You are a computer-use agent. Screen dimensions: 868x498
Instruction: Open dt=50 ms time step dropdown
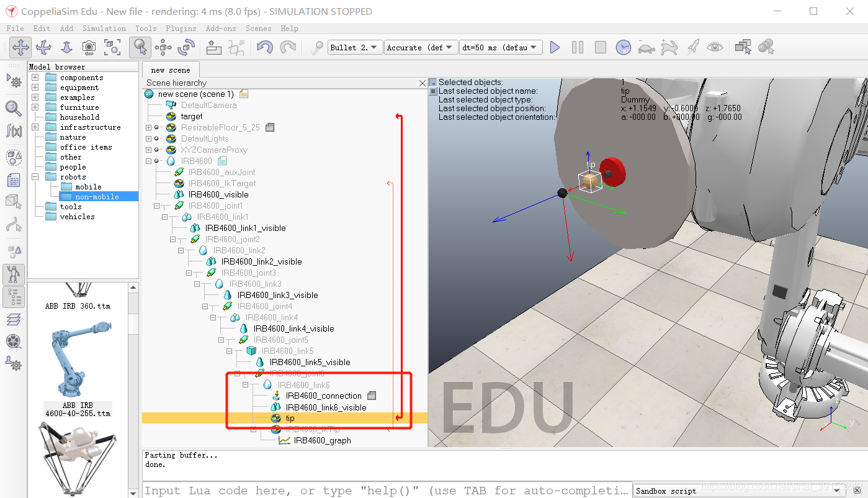click(501, 47)
